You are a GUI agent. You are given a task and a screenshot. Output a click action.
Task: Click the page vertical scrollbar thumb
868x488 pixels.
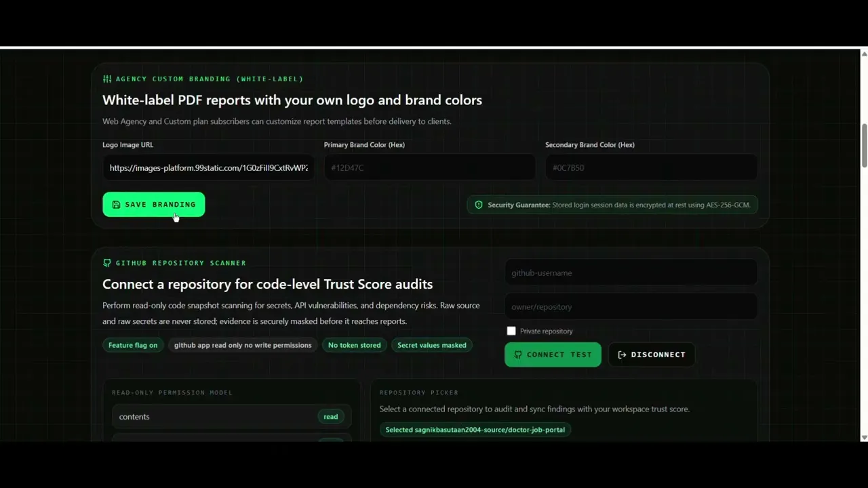coord(864,145)
